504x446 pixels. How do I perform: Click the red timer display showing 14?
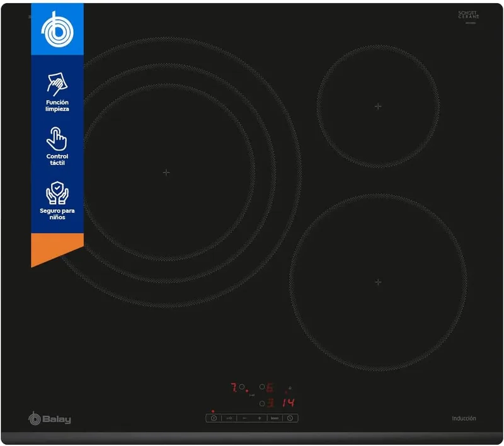coord(289,403)
